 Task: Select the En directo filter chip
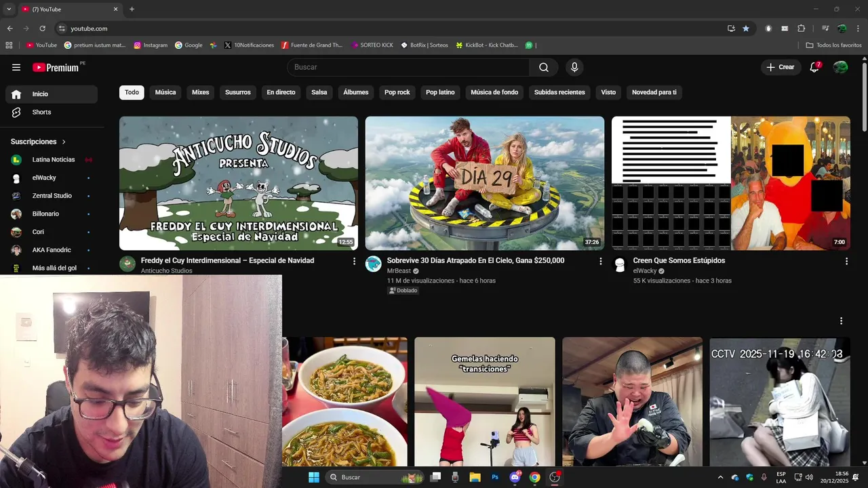coord(281,92)
